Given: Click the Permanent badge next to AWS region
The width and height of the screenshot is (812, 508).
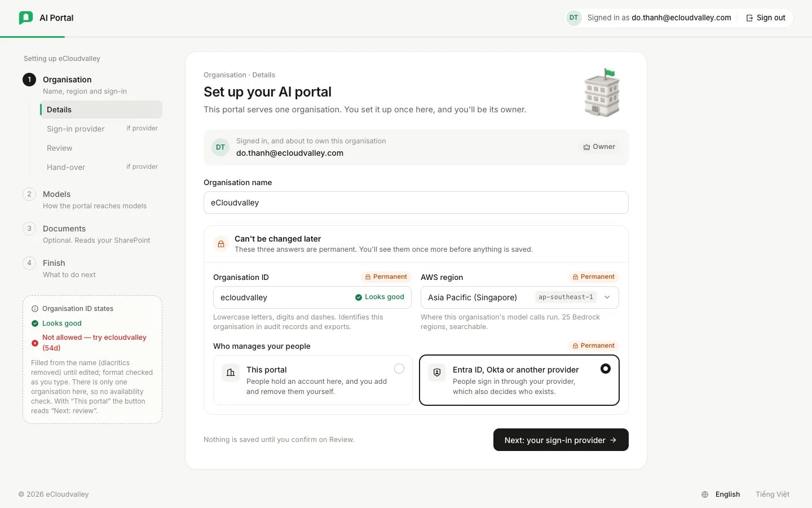Looking at the screenshot, I should 593,277.
